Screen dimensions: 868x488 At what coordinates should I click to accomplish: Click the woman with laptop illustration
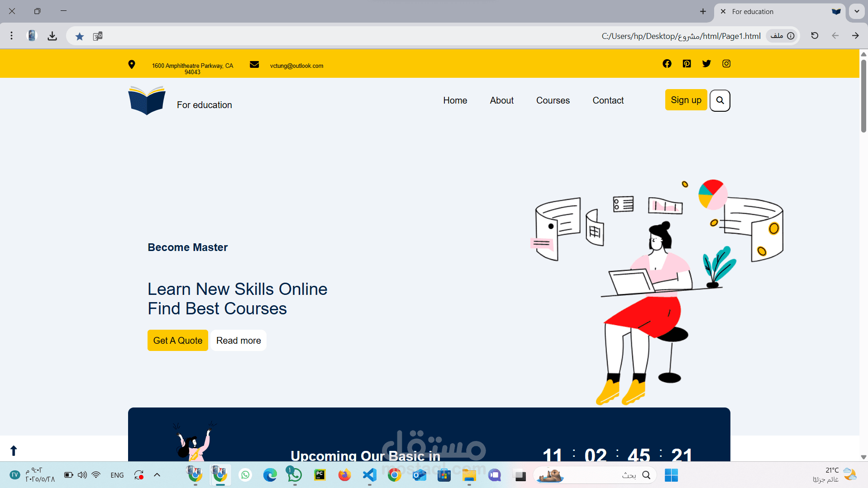pos(656,292)
